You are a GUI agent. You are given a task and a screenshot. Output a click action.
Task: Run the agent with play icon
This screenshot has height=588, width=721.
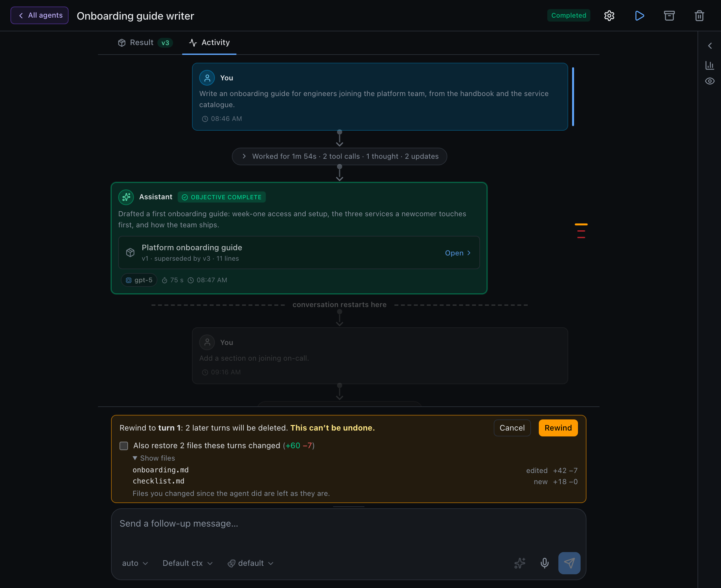point(639,16)
